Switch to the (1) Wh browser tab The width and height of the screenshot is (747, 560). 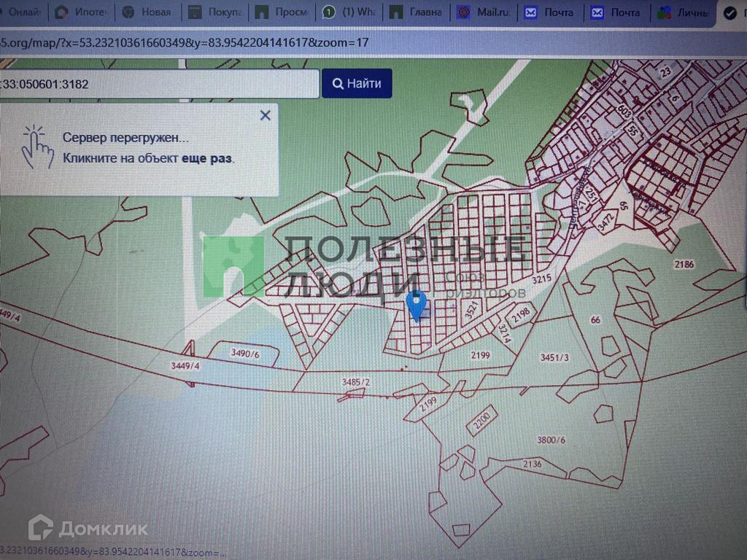click(349, 12)
